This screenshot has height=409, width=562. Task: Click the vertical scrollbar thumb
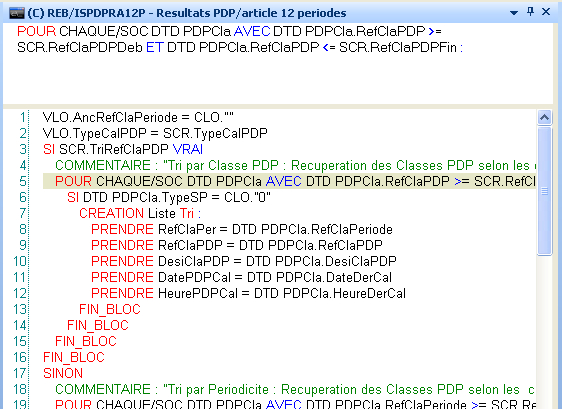[x=544, y=191]
